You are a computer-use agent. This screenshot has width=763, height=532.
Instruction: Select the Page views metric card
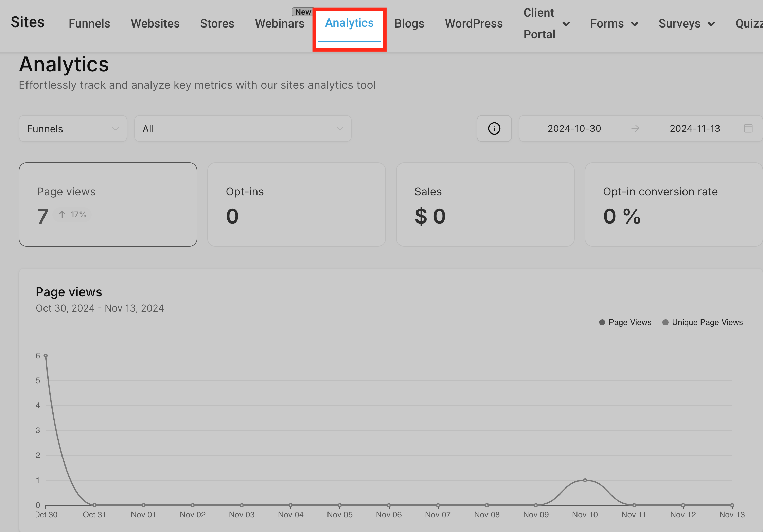point(108,205)
